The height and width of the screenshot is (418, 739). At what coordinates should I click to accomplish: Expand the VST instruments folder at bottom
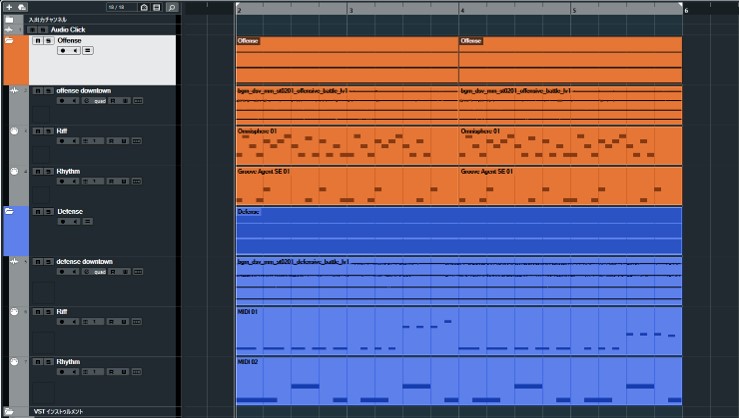(10, 411)
